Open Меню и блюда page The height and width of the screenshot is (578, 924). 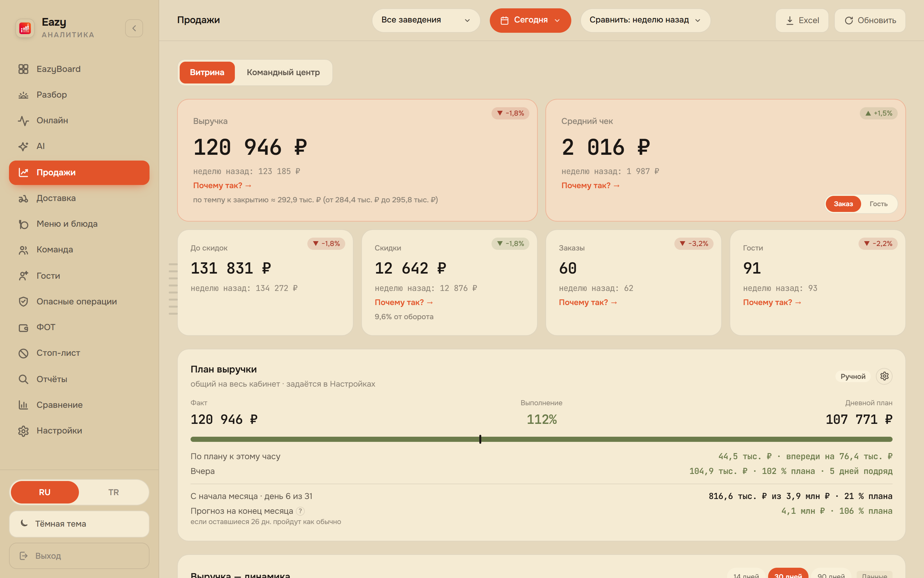(x=79, y=223)
